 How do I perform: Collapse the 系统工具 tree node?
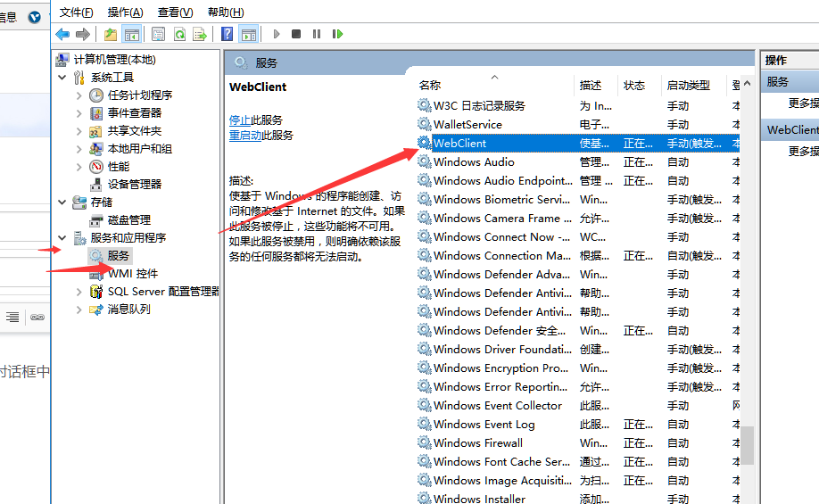tap(62, 78)
